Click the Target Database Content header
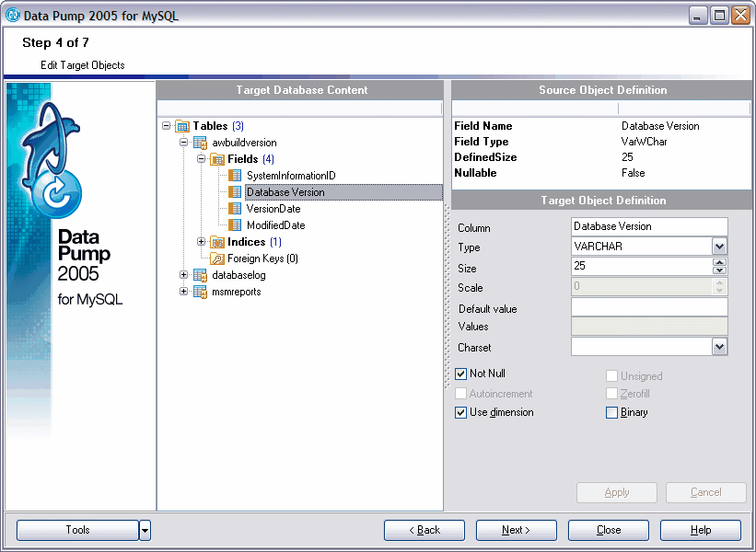 [x=300, y=90]
